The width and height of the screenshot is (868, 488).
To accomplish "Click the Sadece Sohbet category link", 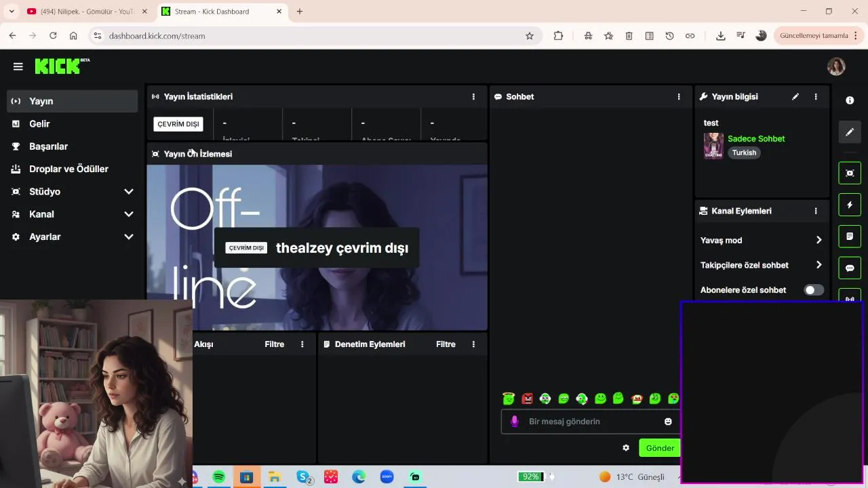I will tap(756, 139).
